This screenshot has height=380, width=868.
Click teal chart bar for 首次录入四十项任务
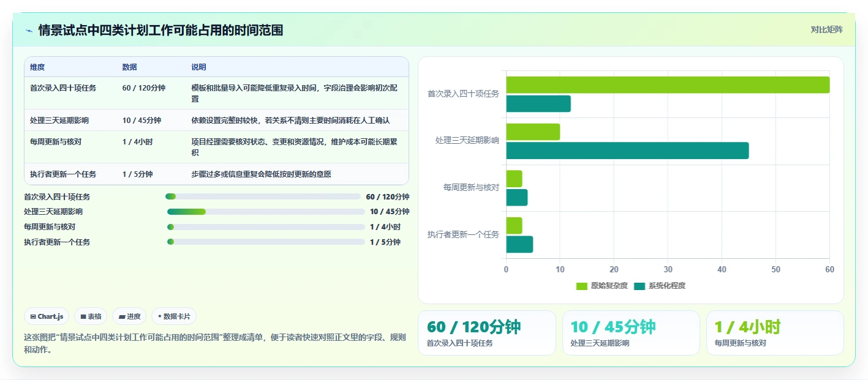538,104
